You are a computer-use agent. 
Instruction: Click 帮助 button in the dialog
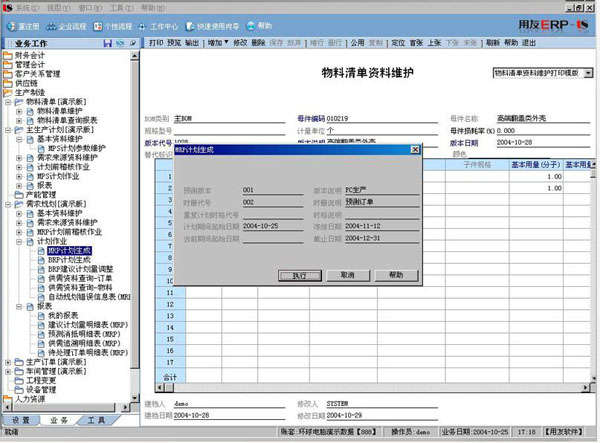(x=396, y=275)
